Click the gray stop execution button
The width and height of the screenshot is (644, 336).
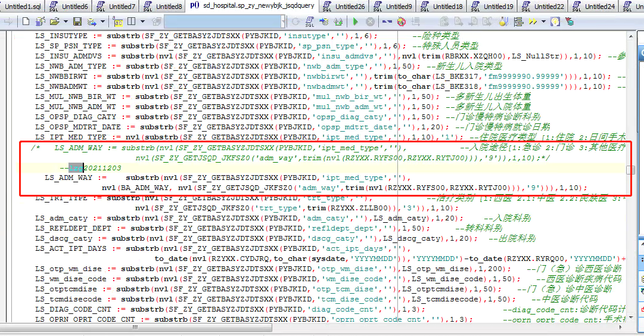370,21
